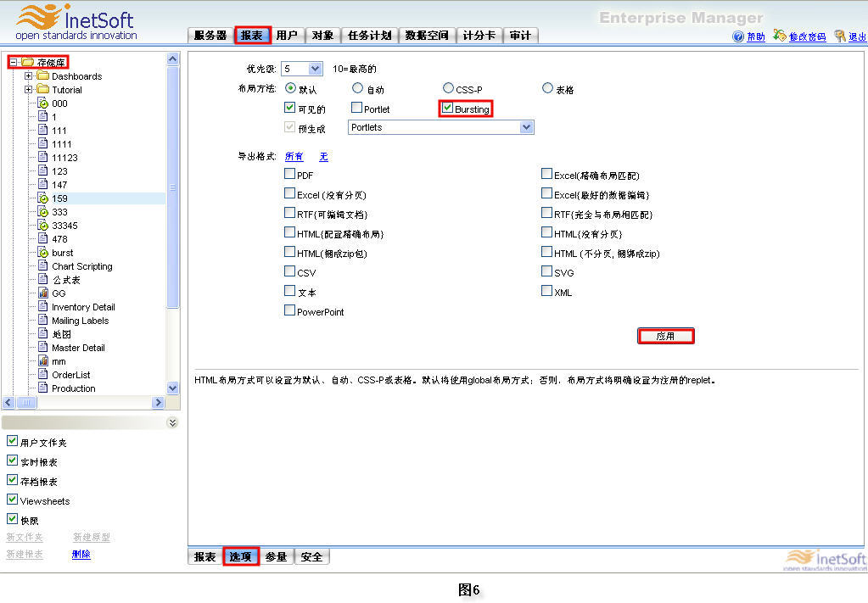This screenshot has height=603, width=868.
Task: Click the report icon next to 159
Action: pyautogui.click(x=42, y=198)
